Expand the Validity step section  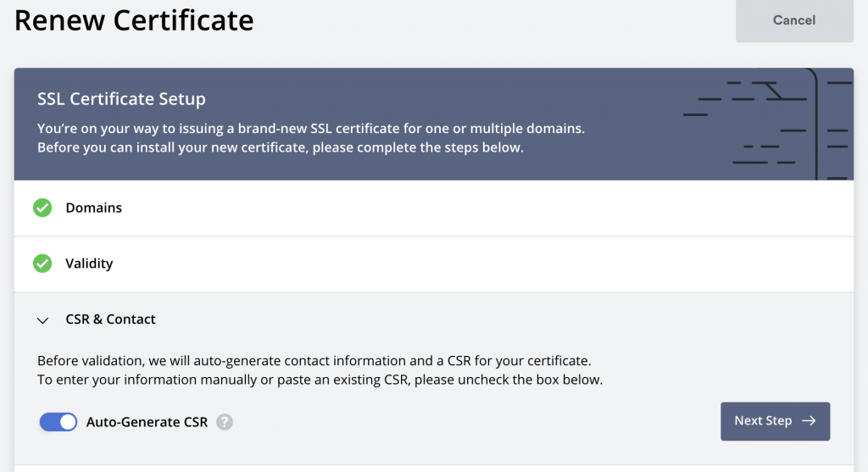pos(89,264)
